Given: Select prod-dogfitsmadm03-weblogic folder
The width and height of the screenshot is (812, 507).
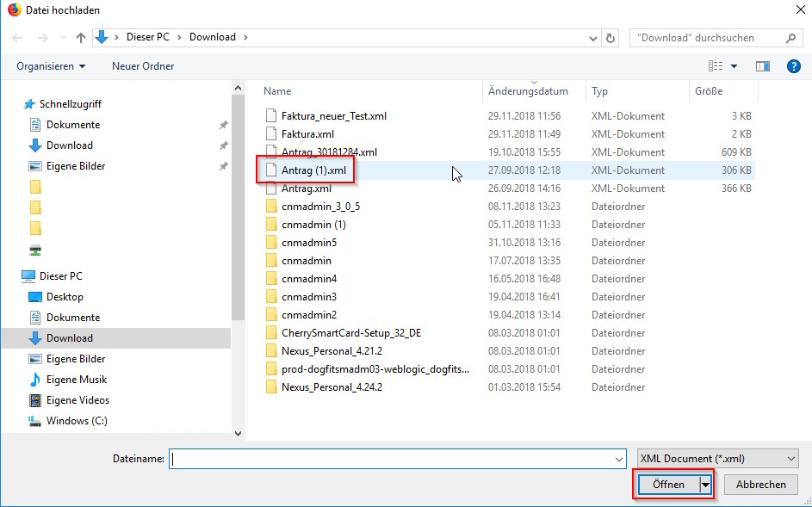Looking at the screenshot, I should point(375,369).
